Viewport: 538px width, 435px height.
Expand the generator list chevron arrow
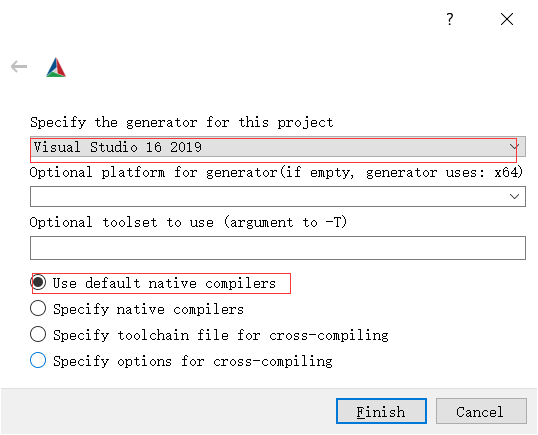[x=514, y=147]
